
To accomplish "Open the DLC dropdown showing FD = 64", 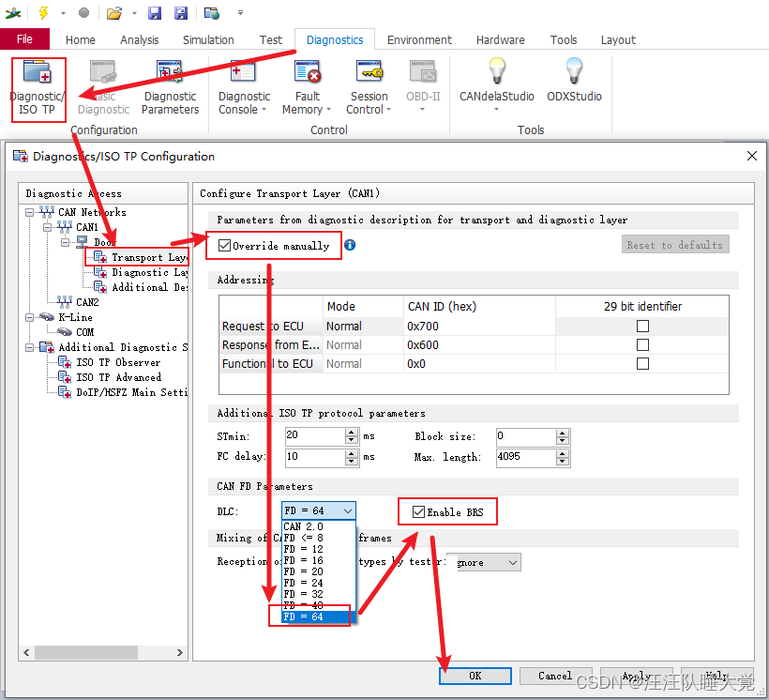I will 319,511.
